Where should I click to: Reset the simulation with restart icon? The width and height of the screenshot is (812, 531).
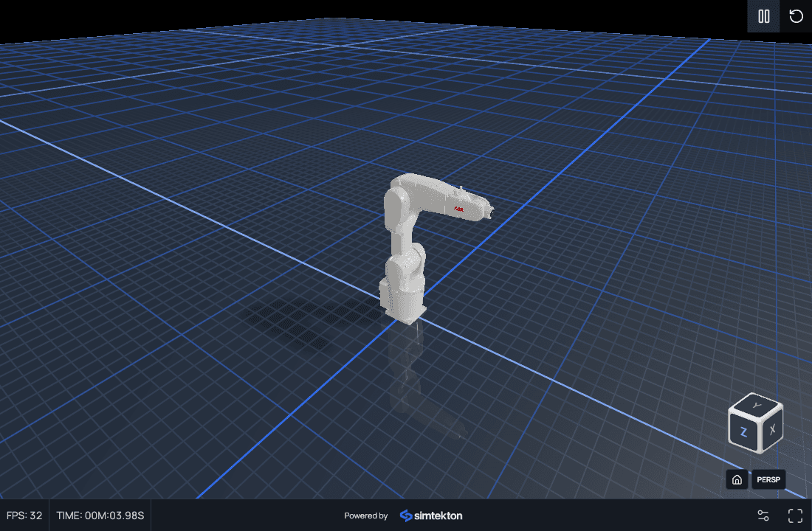pos(796,16)
